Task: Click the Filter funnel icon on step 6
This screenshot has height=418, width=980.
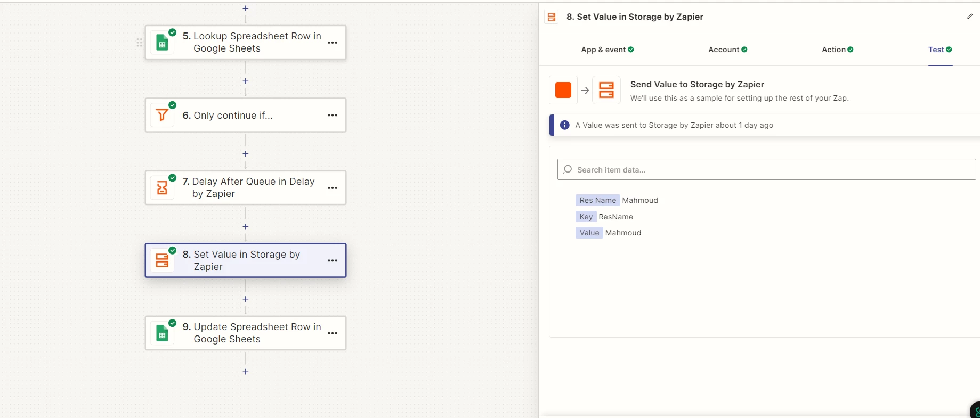Action: pyautogui.click(x=162, y=115)
